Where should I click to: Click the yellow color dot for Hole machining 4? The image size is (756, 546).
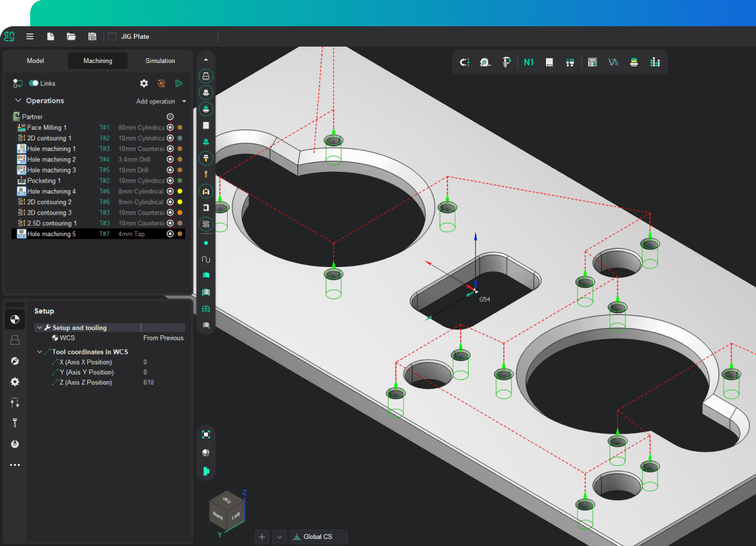click(180, 192)
